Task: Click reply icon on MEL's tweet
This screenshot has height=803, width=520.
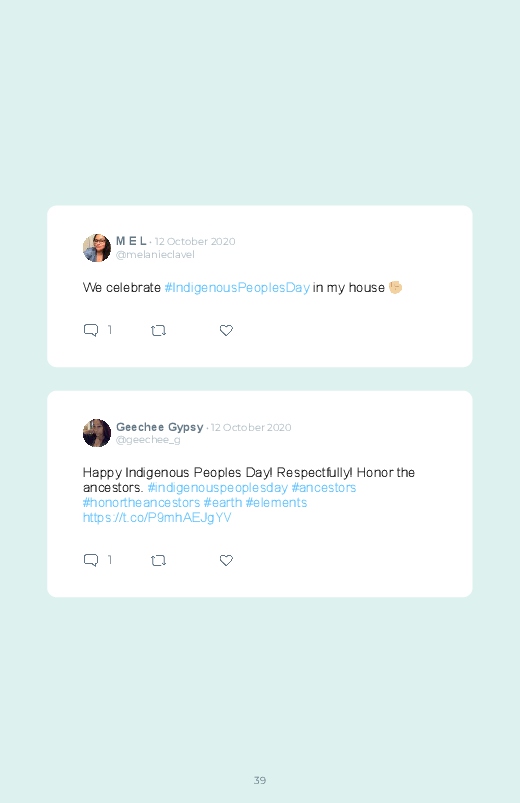Action: pos(91,330)
